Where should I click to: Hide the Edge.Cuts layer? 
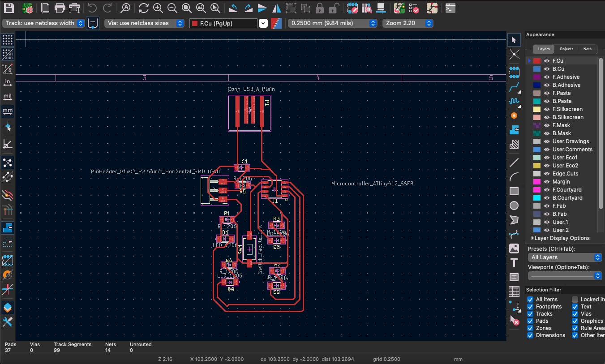547,174
